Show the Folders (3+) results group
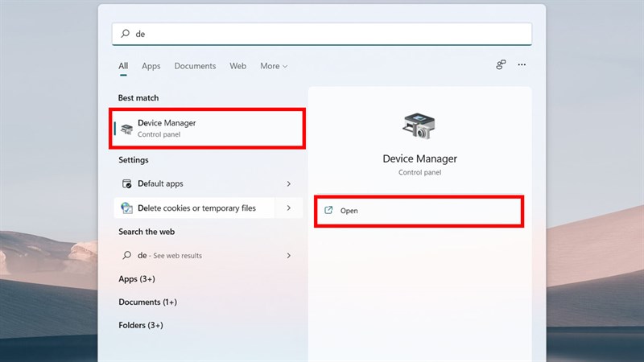This screenshot has height=362, width=644. (x=141, y=325)
